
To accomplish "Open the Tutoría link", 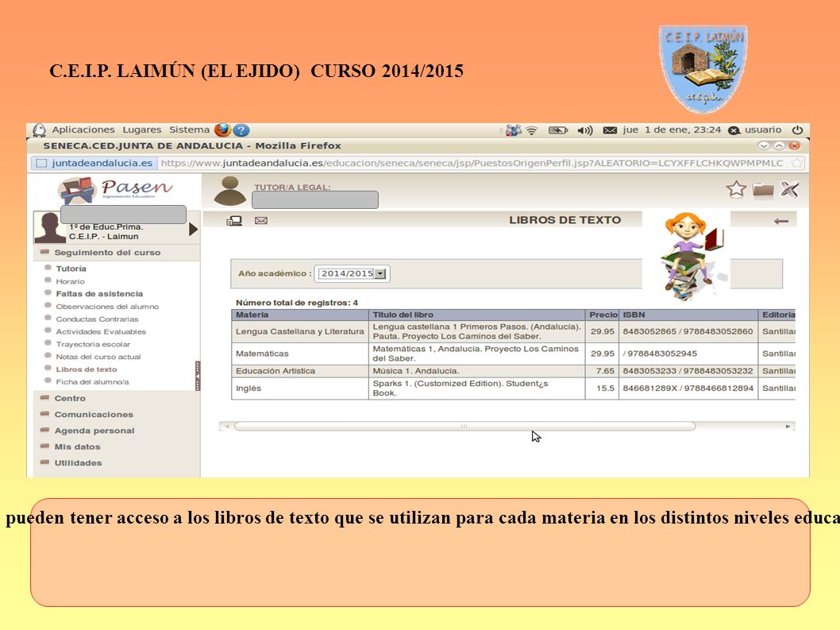I will point(71,269).
